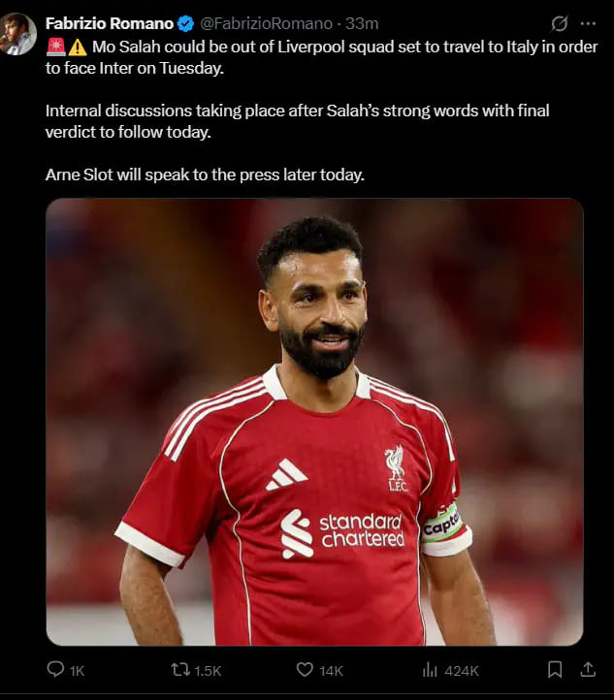Open the reply comment icon
614x700 pixels.
pos(55,669)
